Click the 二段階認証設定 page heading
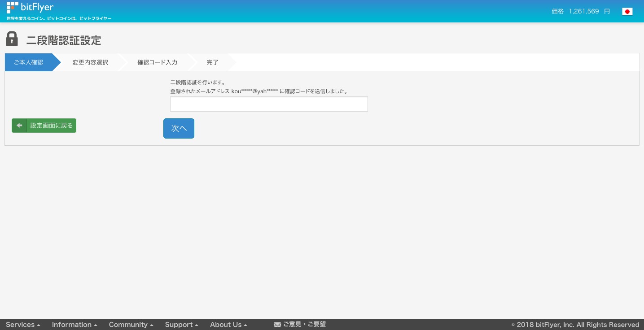 point(64,40)
